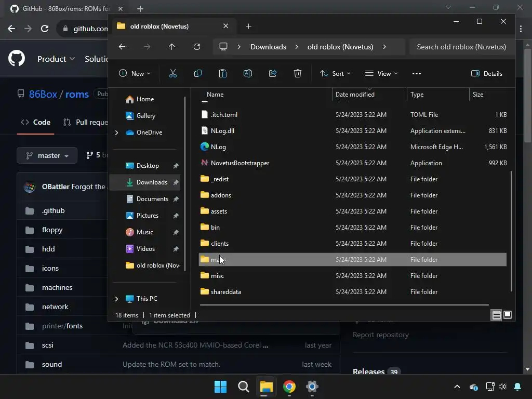Open Pull requests tab on GitHub

86,122
